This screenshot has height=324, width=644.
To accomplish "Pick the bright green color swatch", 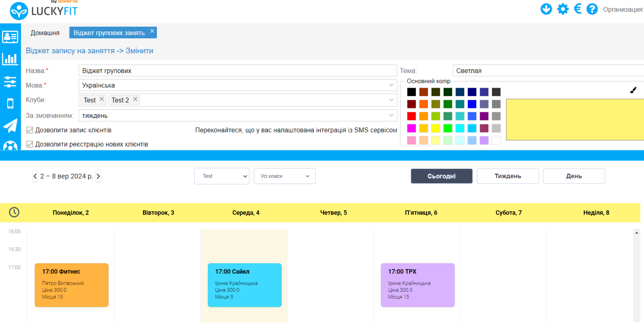I will click(448, 128).
